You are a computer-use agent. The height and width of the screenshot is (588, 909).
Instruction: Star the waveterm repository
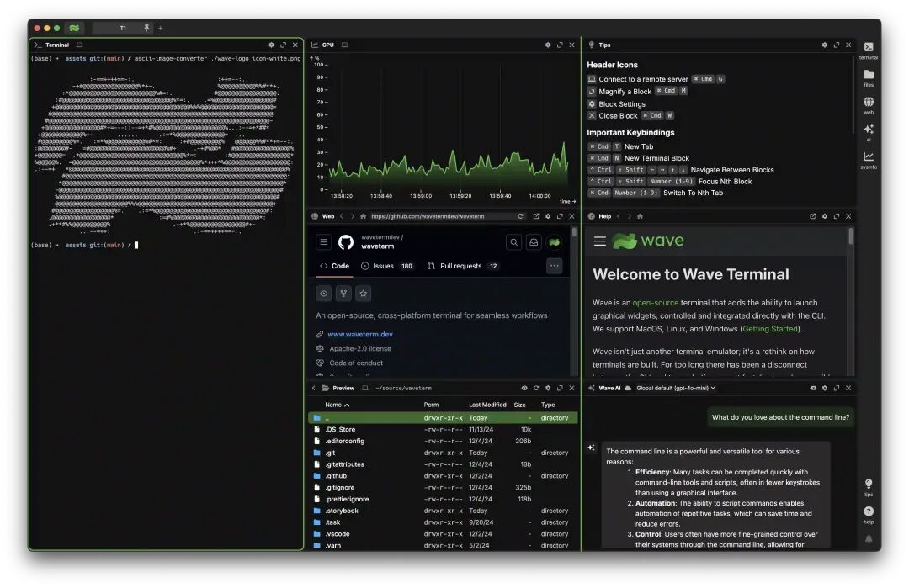pos(363,293)
